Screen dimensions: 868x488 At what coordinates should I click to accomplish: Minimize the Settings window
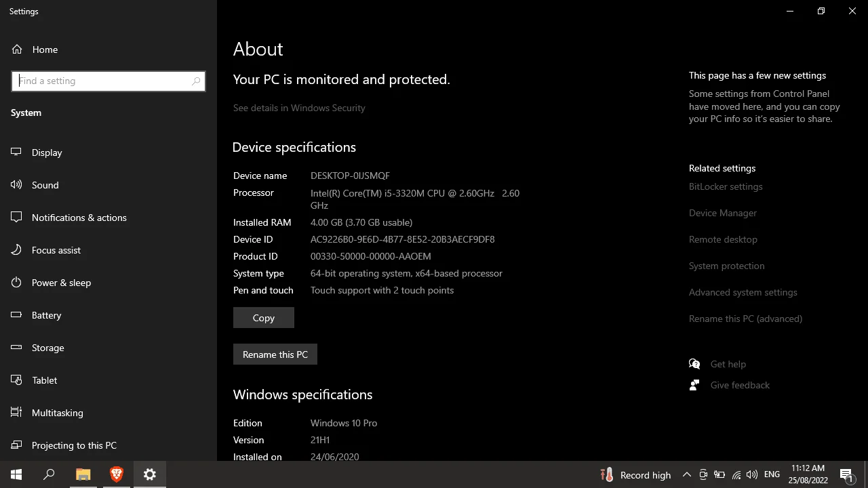coord(790,11)
